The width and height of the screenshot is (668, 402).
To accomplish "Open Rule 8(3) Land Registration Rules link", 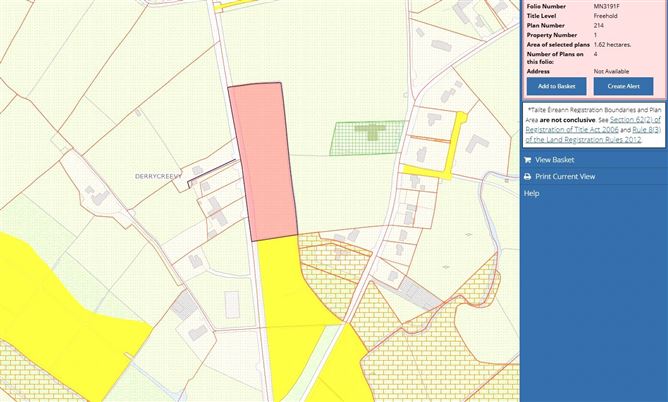I will 593,135.
